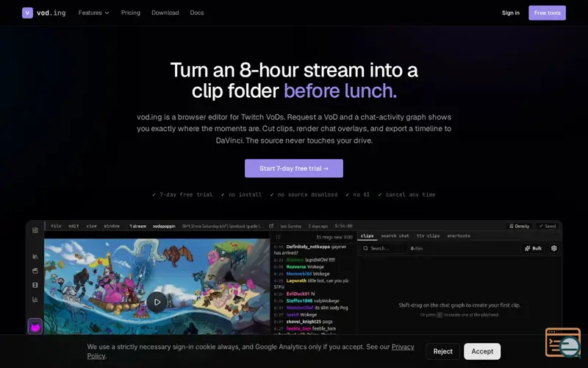Viewport: 588px width, 368px height.
Task: Click 'Shift-drag on the chat graph' hint text
Action: point(459,305)
